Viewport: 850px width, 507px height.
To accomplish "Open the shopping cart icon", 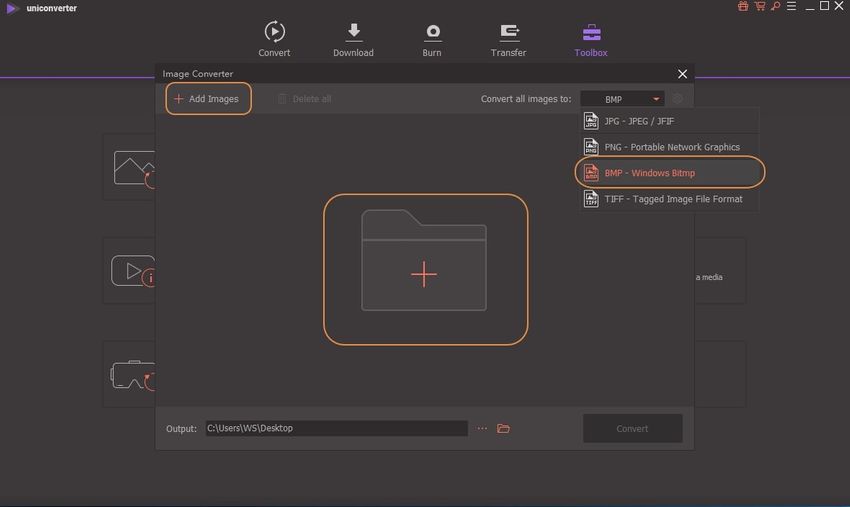I will [x=759, y=6].
